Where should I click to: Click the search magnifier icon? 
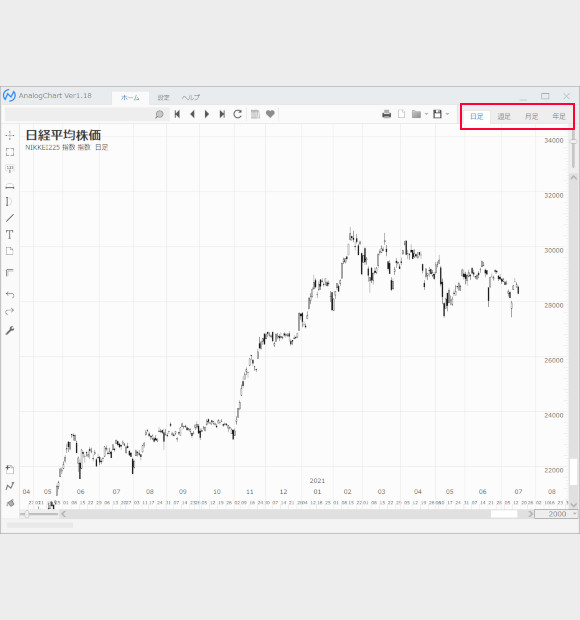pyautogui.click(x=159, y=114)
